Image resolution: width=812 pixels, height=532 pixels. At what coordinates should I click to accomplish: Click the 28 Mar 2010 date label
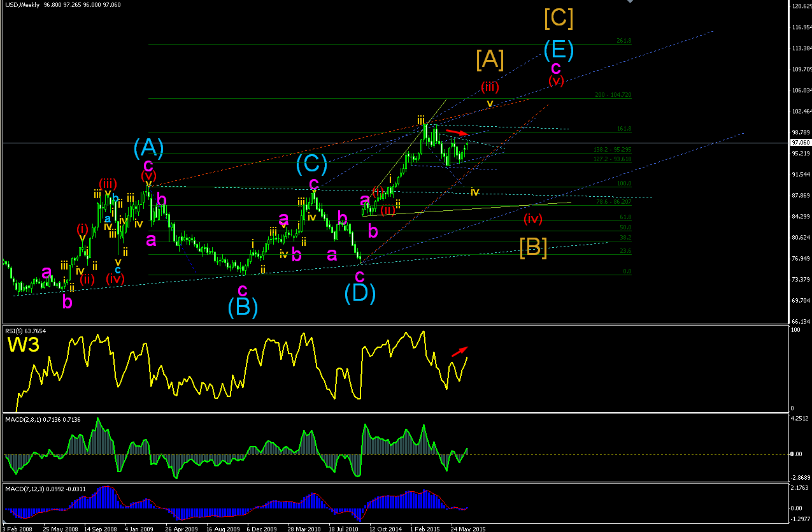point(303,529)
